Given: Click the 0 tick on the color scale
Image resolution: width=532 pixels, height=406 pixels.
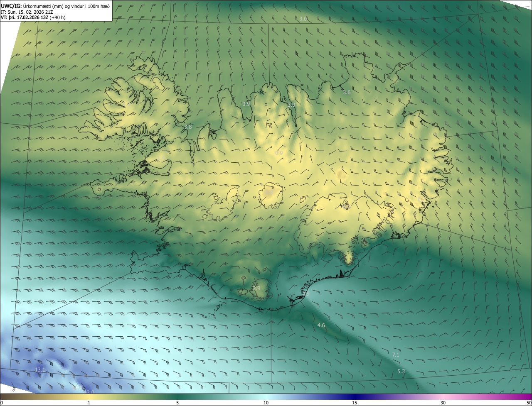Looking at the screenshot, I should pyautogui.click(x=2, y=403).
